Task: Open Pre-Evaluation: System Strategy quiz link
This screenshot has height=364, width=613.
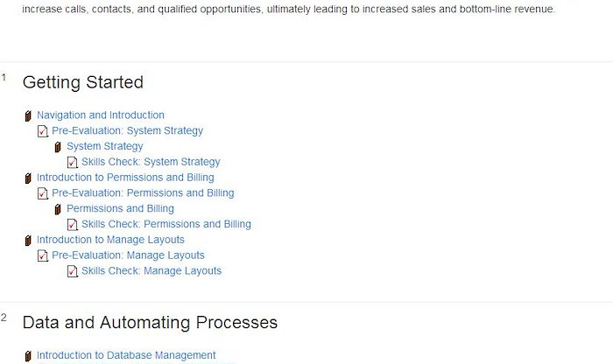Action: tap(128, 131)
